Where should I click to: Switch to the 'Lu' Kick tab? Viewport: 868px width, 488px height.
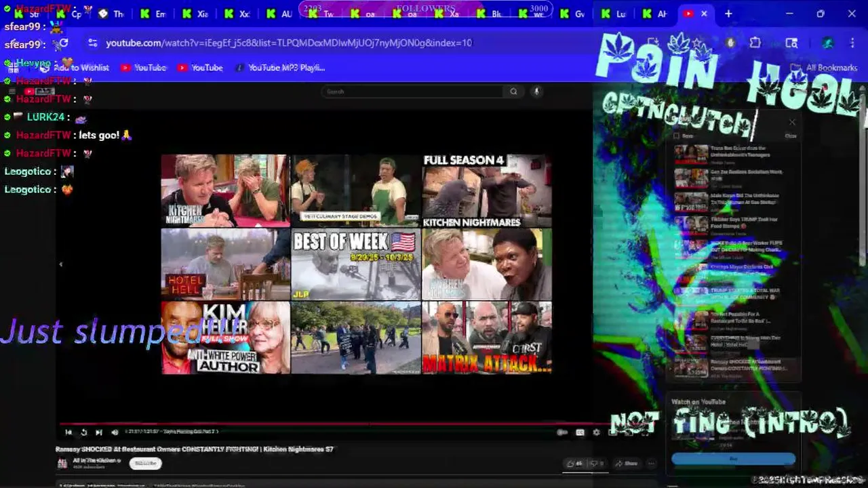613,14
